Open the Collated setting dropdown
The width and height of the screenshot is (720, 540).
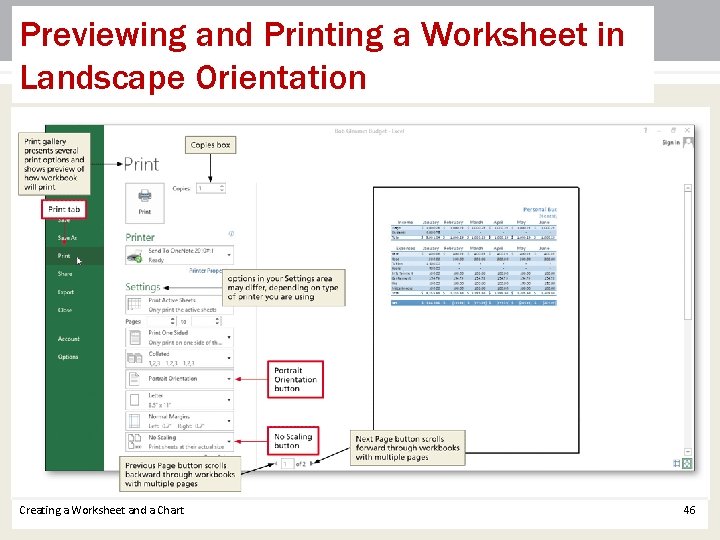click(x=180, y=358)
